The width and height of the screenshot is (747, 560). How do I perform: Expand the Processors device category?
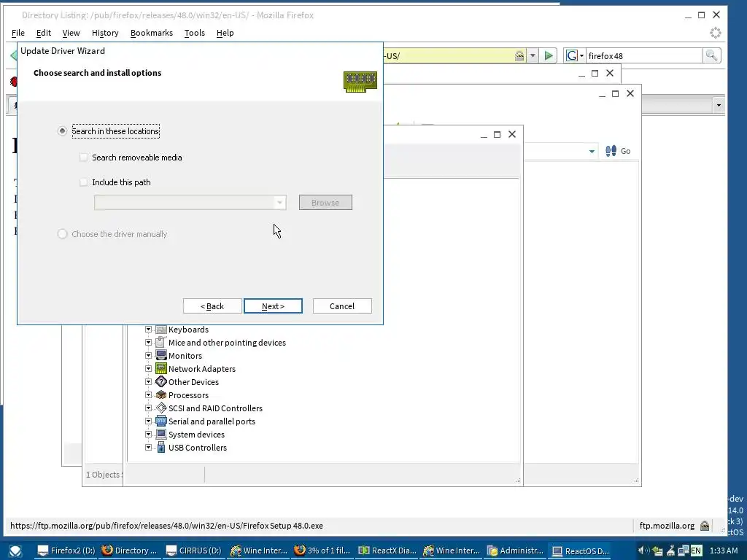[x=148, y=394]
